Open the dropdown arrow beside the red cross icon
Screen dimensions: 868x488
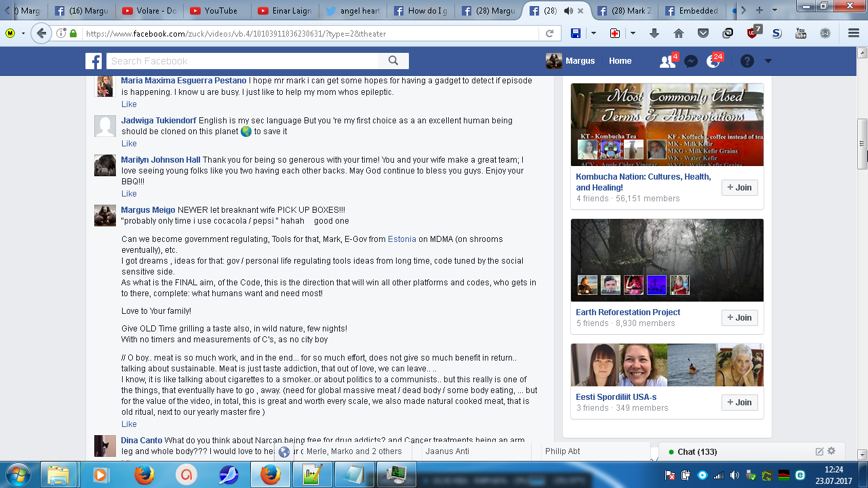pos(632,33)
